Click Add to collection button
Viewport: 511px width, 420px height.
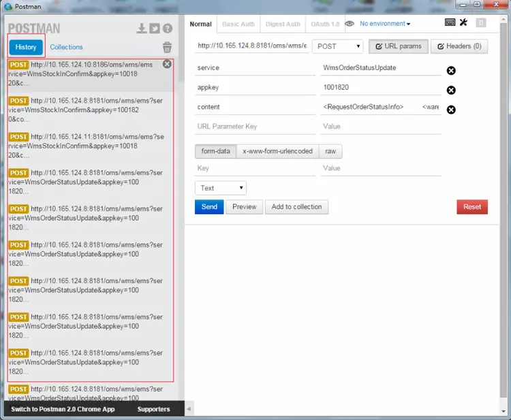(x=296, y=207)
